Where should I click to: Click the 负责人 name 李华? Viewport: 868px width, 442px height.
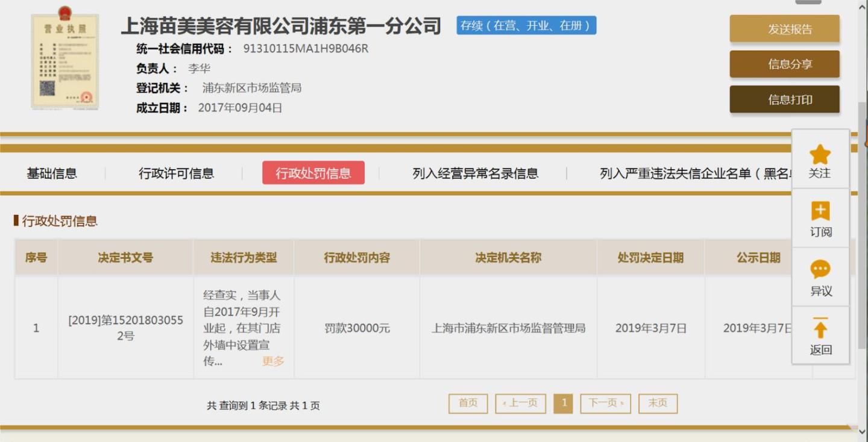pos(199,69)
